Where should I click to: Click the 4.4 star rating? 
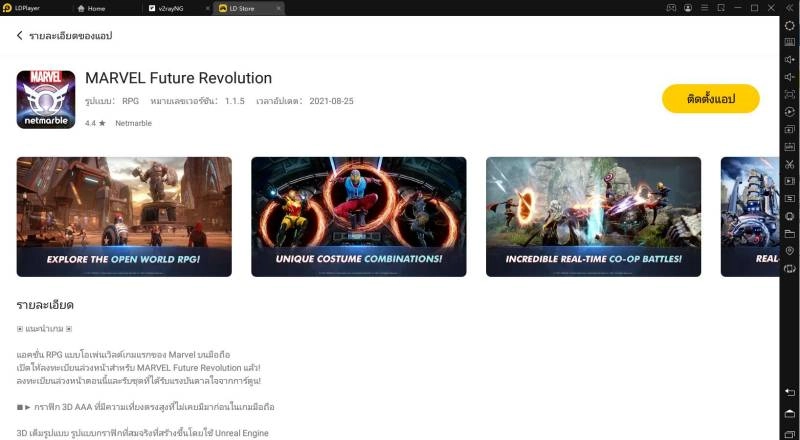tap(95, 123)
